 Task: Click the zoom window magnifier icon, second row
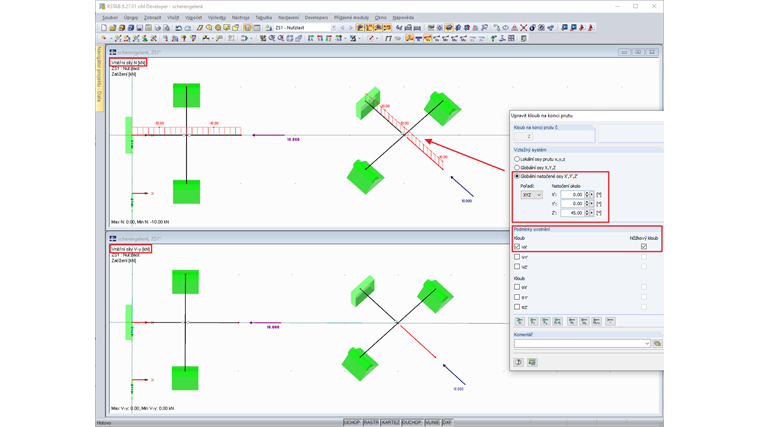coord(271,38)
